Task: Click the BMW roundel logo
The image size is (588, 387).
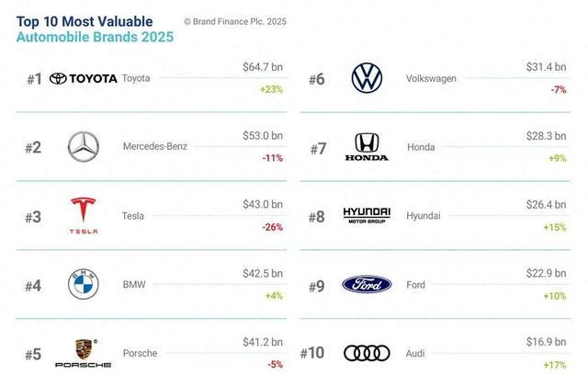Action: [x=84, y=285]
